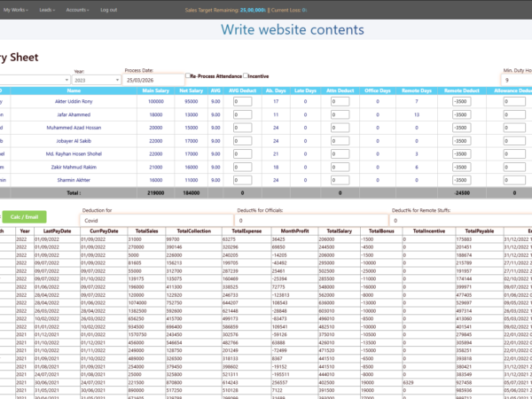Viewport: 532px width, 399px height.
Task: Click the name Jafar Ahammed
Action: pyautogui.click(x=74, y=114)
